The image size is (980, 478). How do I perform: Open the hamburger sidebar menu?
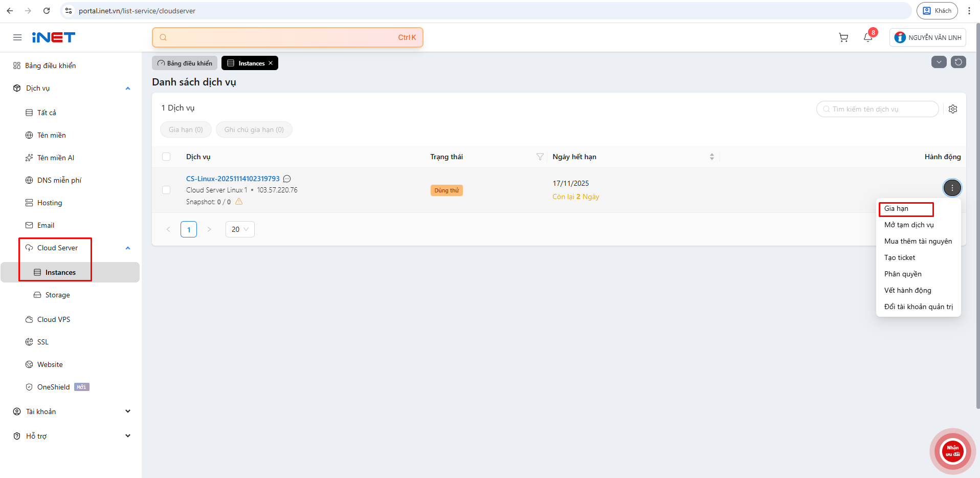[17, 37]
